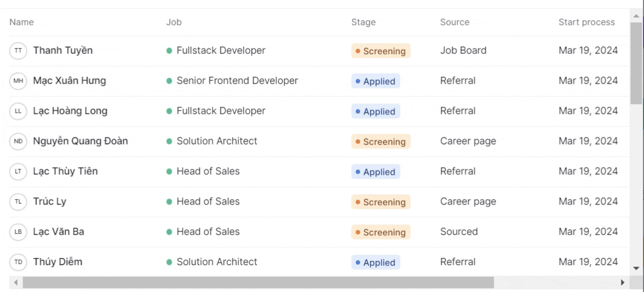644x292 pixels.
Task: Open the Senior Frontend Developer job
Action: (237, 81)
